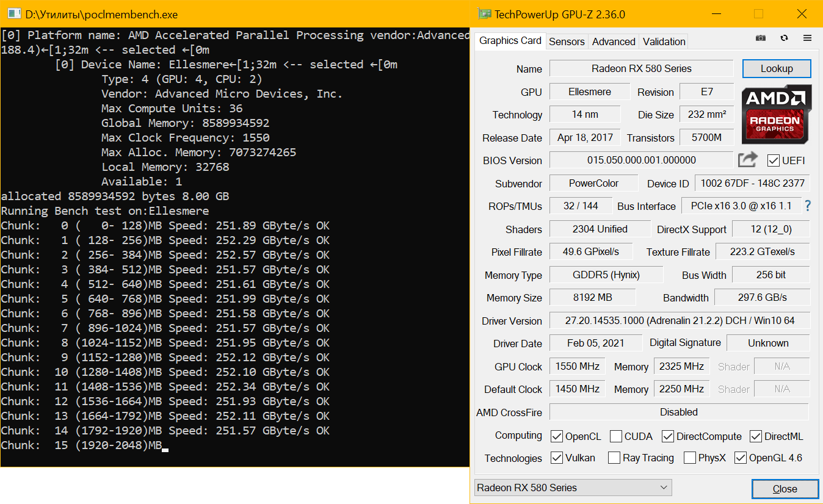Screen dimensions: 823x504
Task: Click the refresh icon in GPU-Z toolbar
Action: pyautogui.click(x=784, y=38)
